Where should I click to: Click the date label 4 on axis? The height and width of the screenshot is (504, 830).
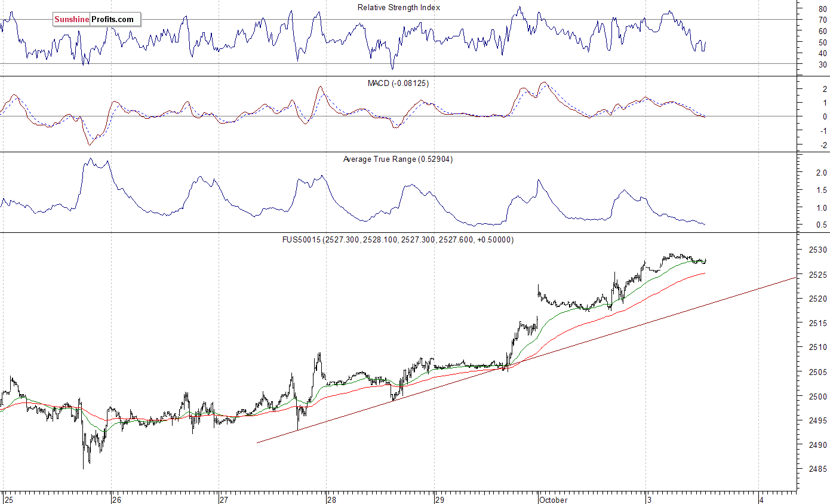click(761, 499)
